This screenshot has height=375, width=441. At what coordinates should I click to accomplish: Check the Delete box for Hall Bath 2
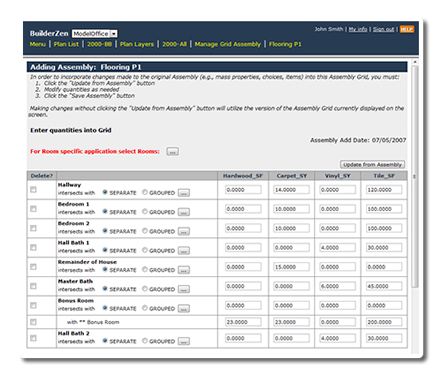(33, 338)
